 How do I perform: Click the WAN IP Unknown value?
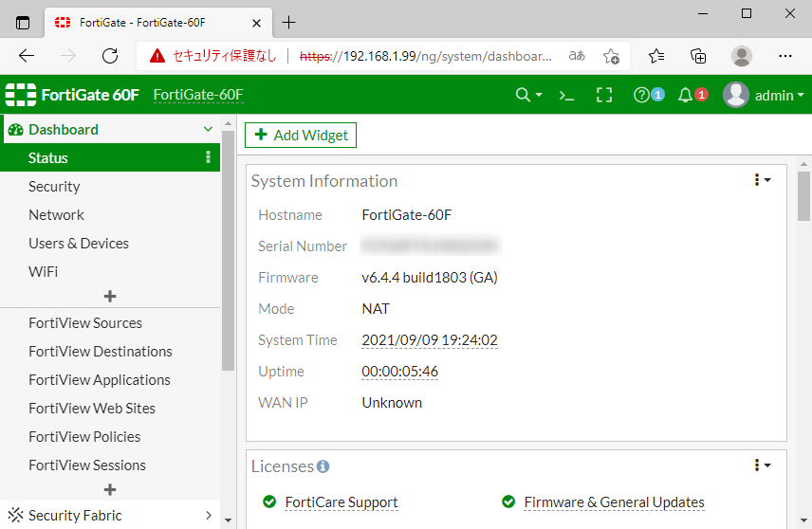(x=392, y=403)
